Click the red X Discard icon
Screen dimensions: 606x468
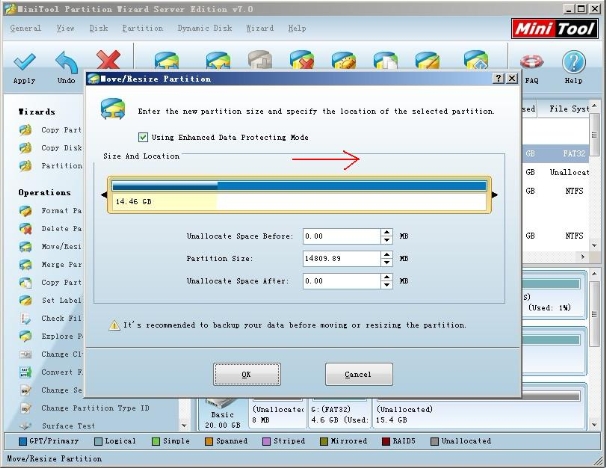[108, 60]
